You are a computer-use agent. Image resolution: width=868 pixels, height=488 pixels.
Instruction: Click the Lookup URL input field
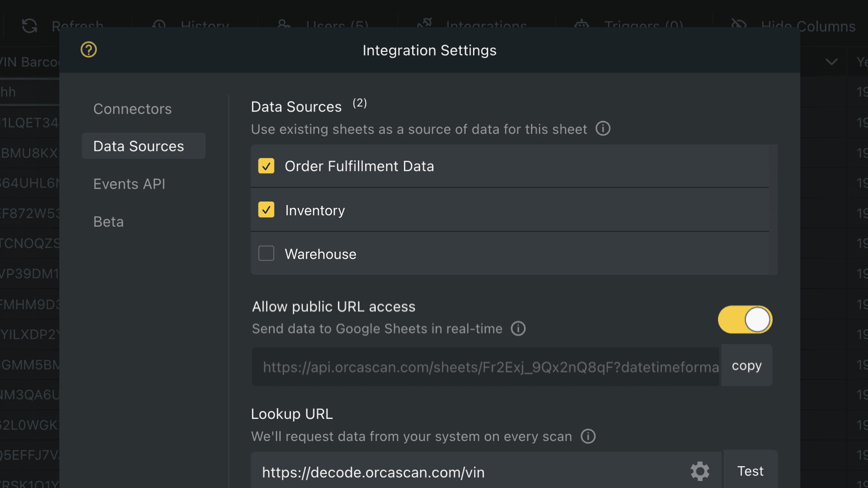pyautogui.click(x=452, y=472)
